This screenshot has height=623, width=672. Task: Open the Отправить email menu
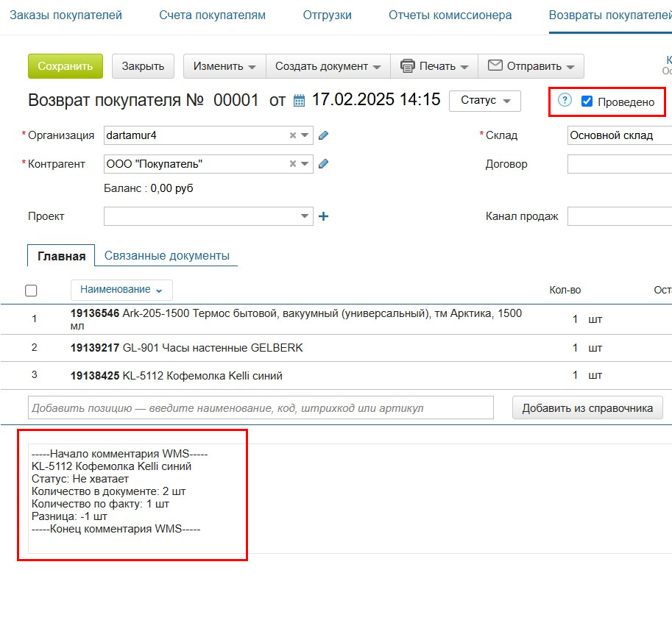[531, 66]
